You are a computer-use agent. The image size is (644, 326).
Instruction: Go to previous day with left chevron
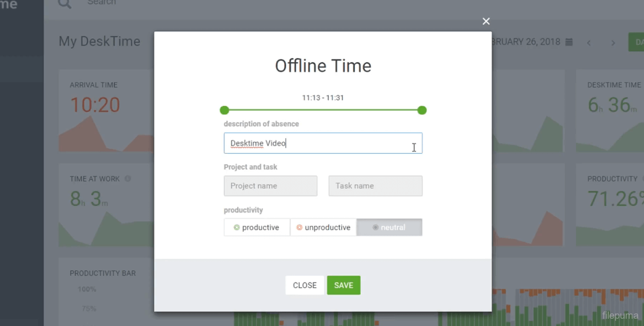(589, 43)
